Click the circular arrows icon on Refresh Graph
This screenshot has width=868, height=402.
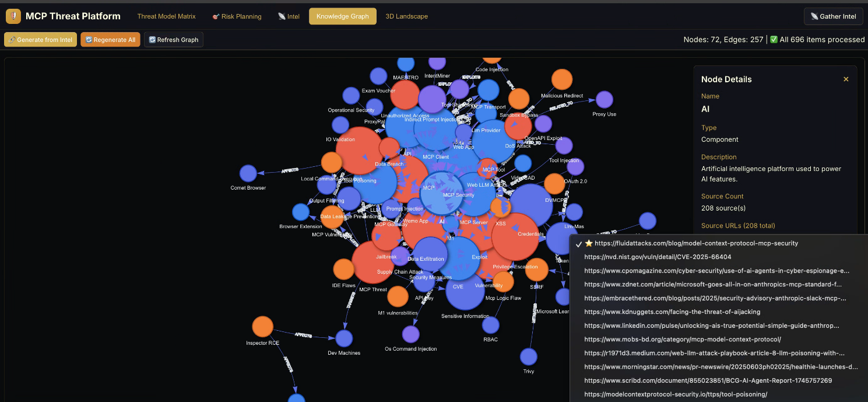pos(152,39)
